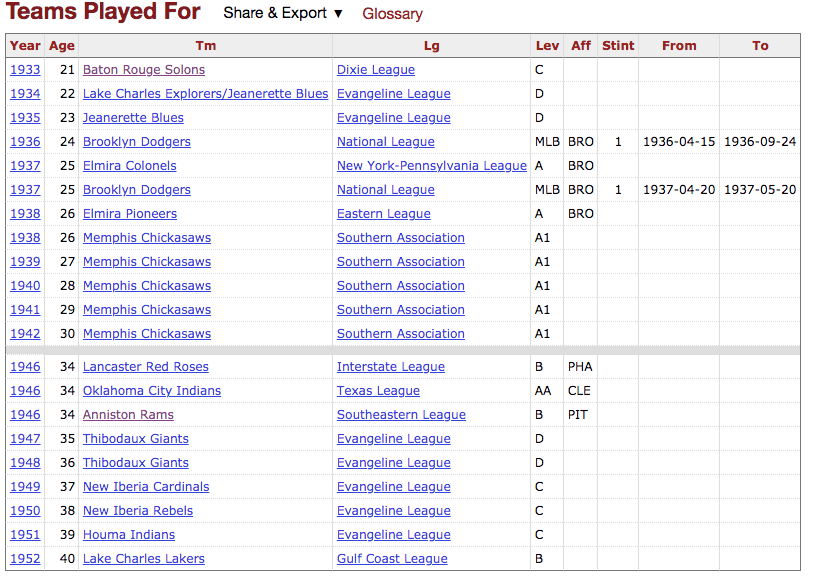Viewport: 813px width, 585px height.
Task: Open the Lancaster Red Roses link
Action: 146,367
